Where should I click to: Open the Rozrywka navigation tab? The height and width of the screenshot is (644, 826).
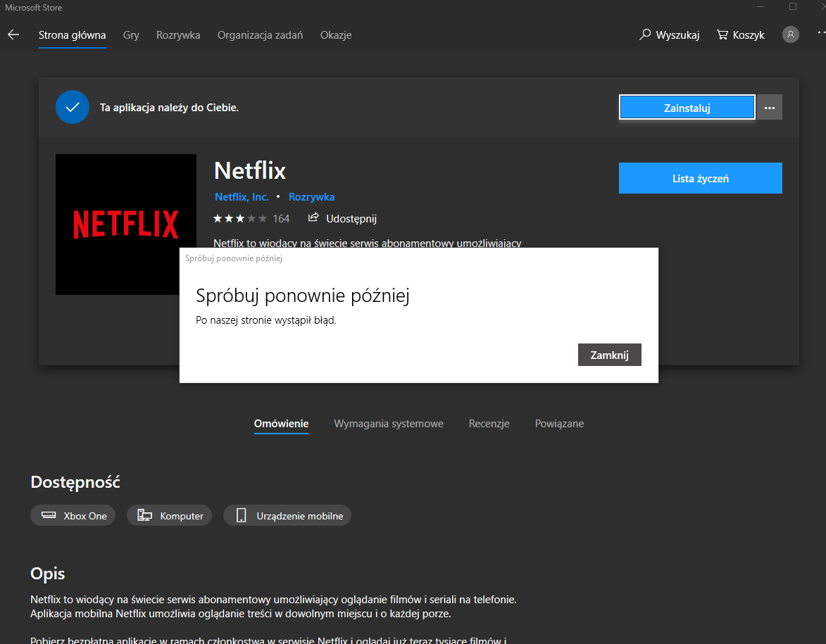(x=178, y=35)
